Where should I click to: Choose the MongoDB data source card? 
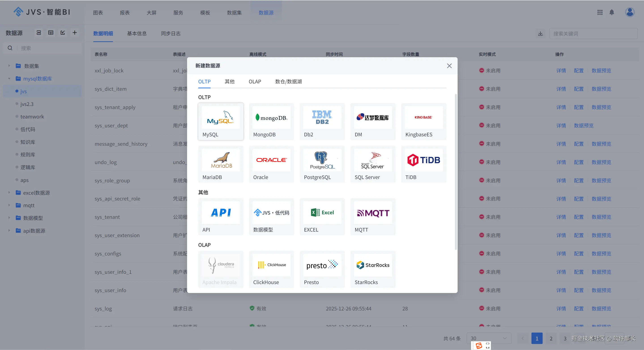(271, 121)
